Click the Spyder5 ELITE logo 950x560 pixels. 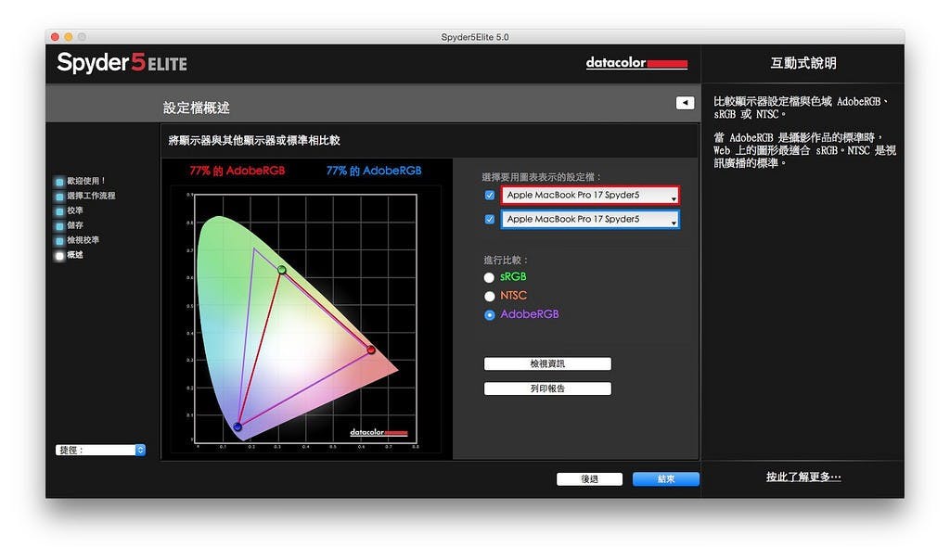pos(122,62)
